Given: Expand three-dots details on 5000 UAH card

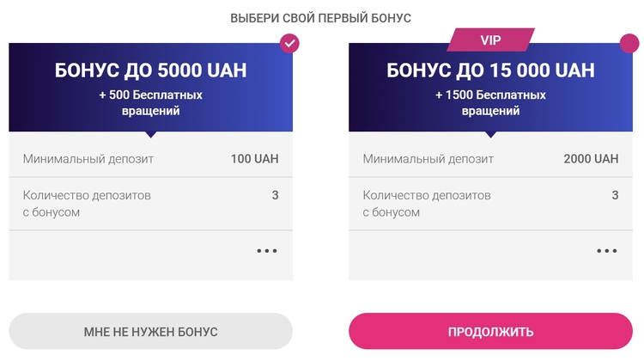Looking at the screenshot, I should (267, 251).
